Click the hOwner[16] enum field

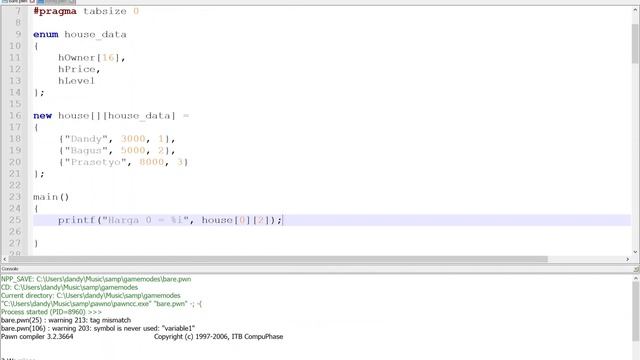point(91,58)
